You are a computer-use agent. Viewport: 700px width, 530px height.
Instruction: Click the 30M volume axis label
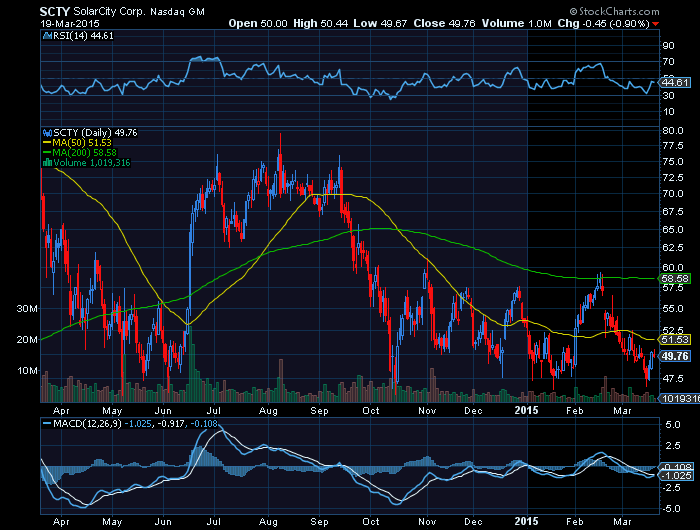tap(27, 309)
